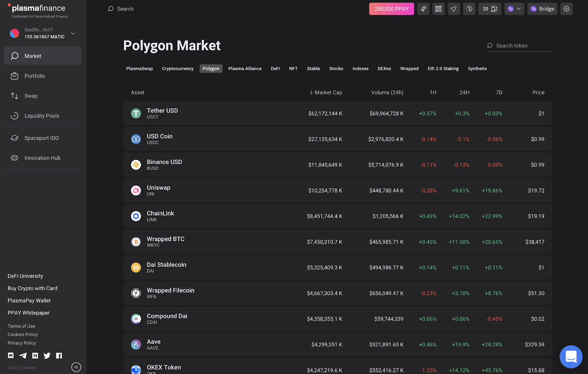The width and height of the screenshot is (588, 374).
Task: Go to Spaceport IDO section
Action: pyautogui.click(x=41, y=138)
